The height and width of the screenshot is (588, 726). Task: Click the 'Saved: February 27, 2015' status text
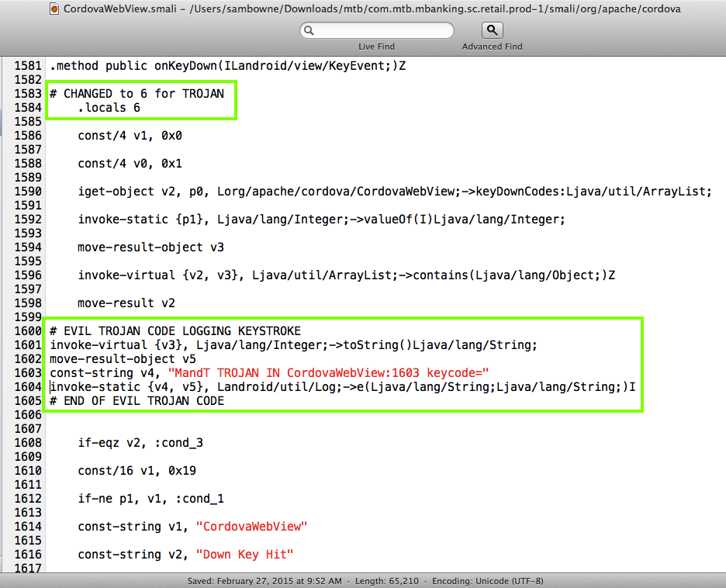[264, 581]
